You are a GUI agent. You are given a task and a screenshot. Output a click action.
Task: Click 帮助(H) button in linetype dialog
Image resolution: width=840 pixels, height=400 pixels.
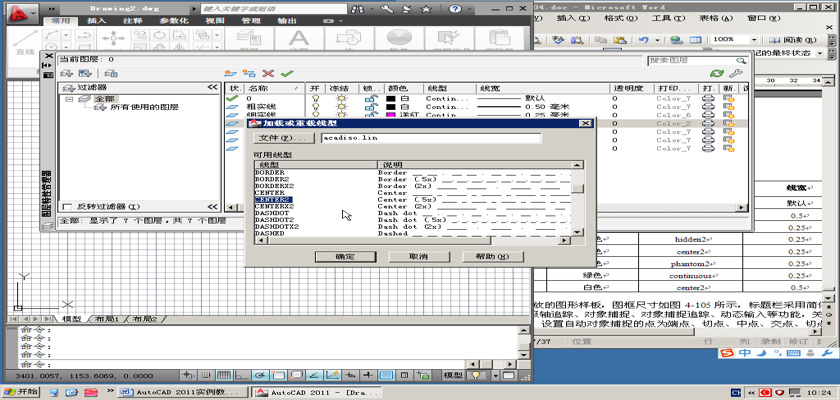(x=492, y=256)
